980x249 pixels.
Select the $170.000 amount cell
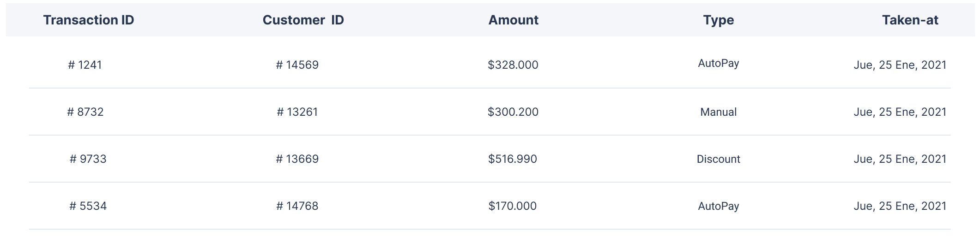[513, 206]
